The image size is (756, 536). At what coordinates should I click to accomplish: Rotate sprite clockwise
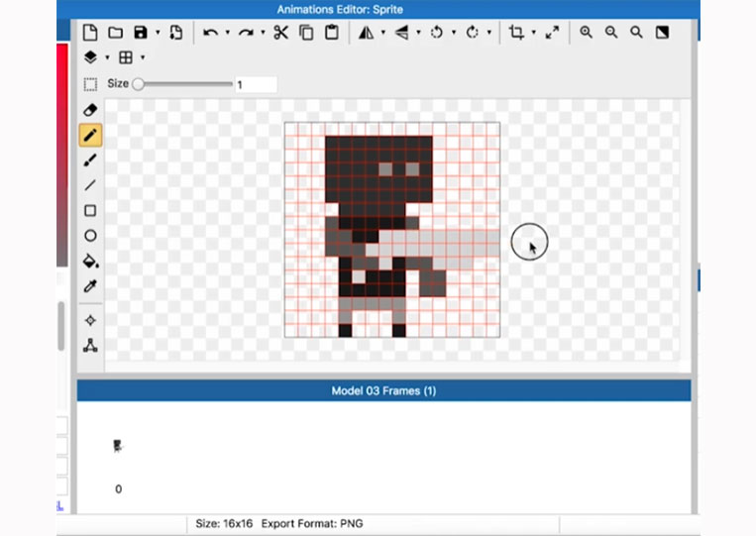point(473,33)
